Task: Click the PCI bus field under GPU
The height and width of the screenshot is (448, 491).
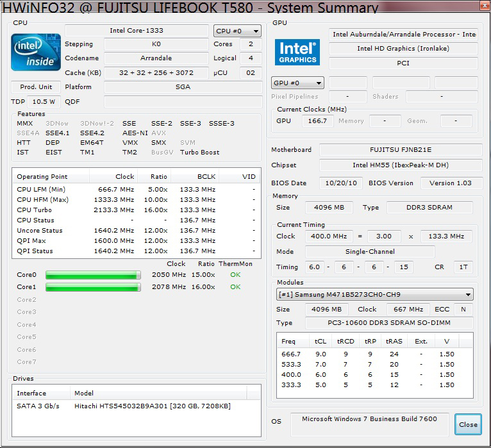Action: coord(403,63)
